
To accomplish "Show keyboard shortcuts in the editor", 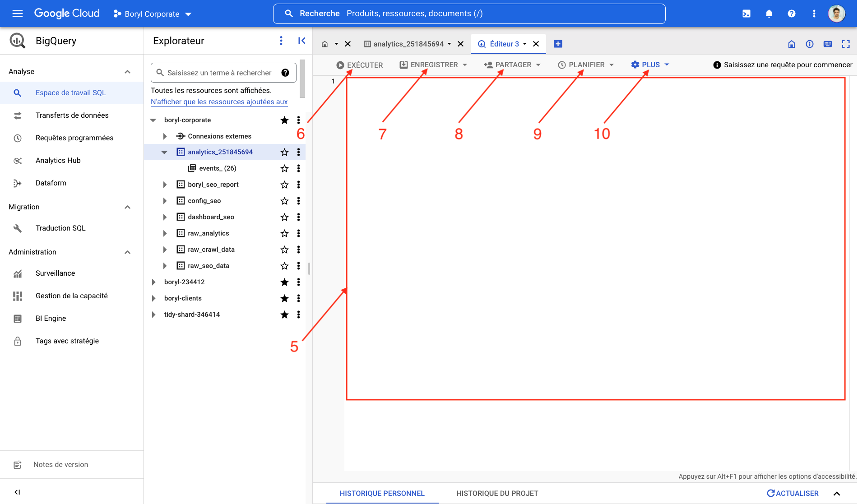I will (828, 44).
